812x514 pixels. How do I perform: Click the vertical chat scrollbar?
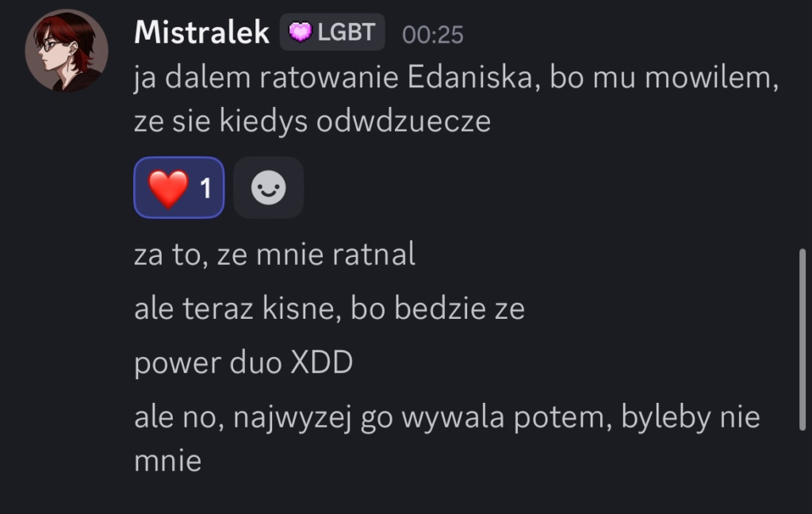click(802, 339)
